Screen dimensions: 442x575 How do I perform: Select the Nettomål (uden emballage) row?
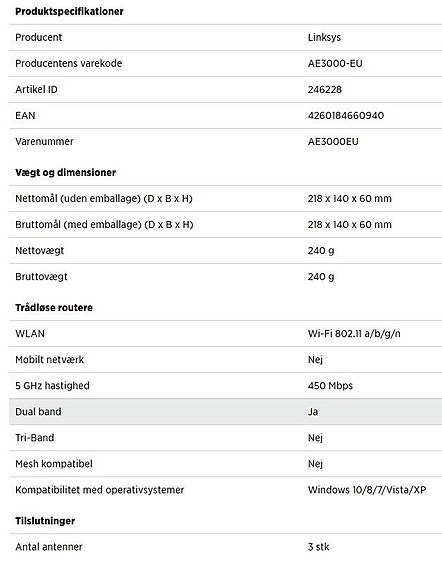[x=225, y=198]
